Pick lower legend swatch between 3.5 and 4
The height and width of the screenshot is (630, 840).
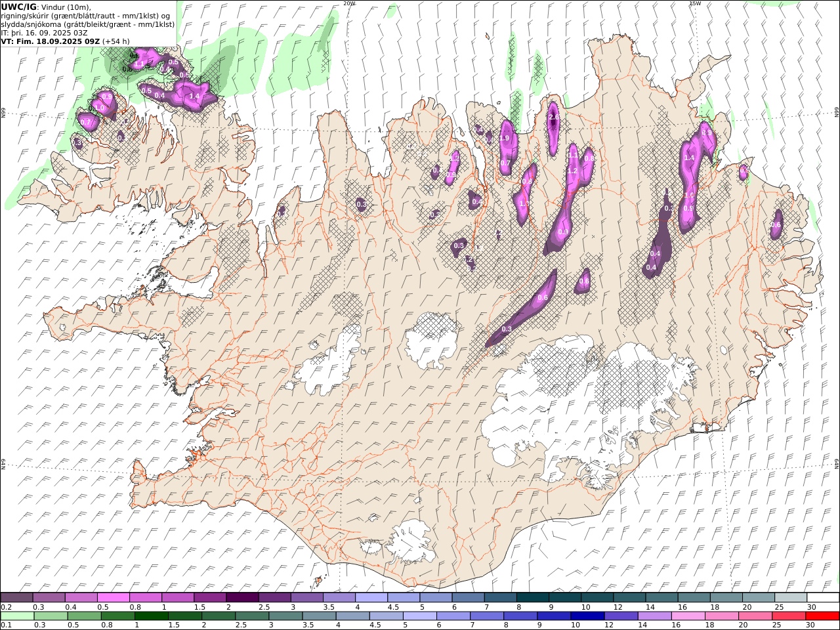coord(318,616)
